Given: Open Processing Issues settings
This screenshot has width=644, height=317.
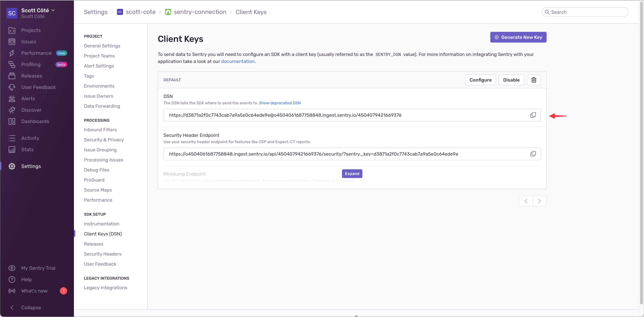Looking at the screenshot, I should click(x=103, y=160).
